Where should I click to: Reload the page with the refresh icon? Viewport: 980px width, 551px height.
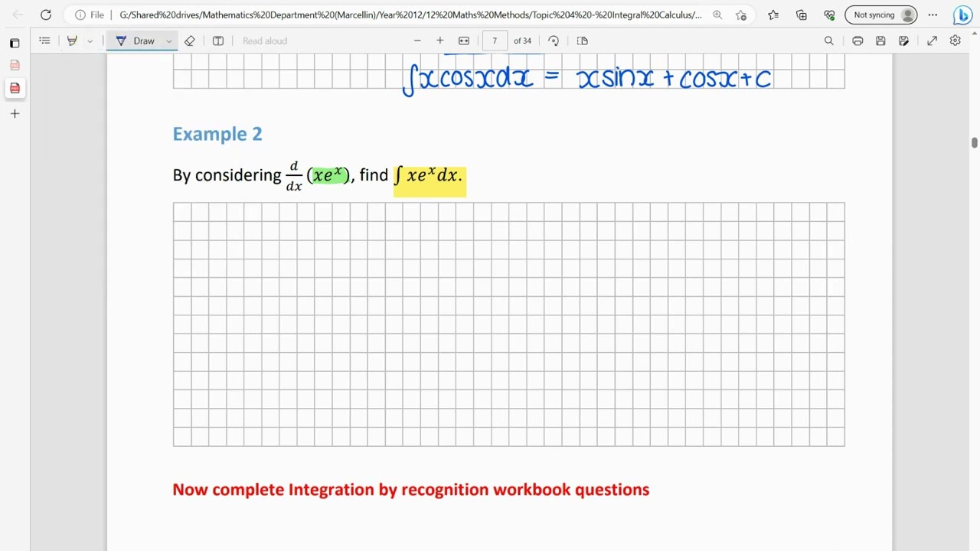pyautogui.click(x=46, y=15)
